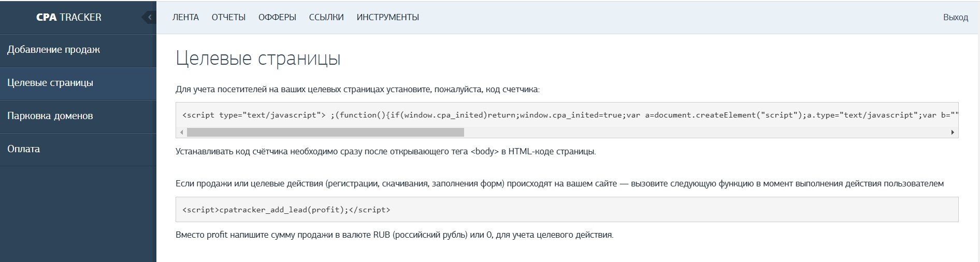Click the paragraph starting Если продажи или целевые

[x=559, y=183]
